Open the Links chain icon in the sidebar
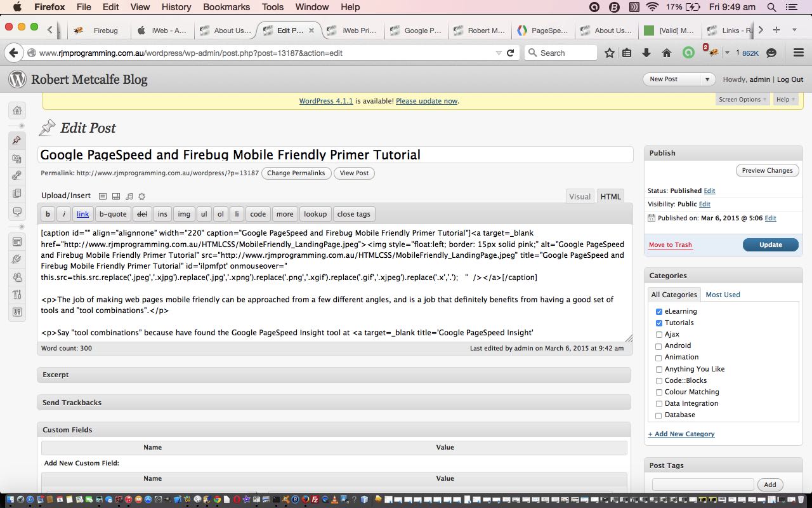Screen dimensions: 812x508 17,176
